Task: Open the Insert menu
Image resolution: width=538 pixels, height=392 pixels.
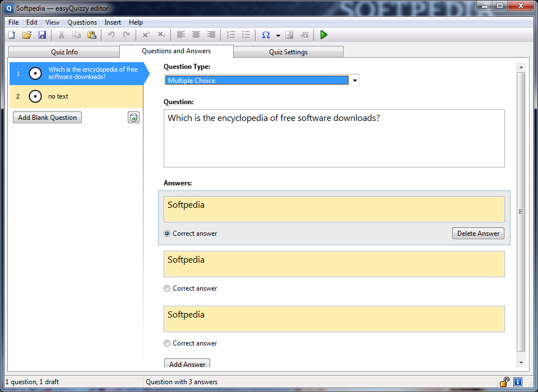Action: pyautogui.click(x=113, y=22)
